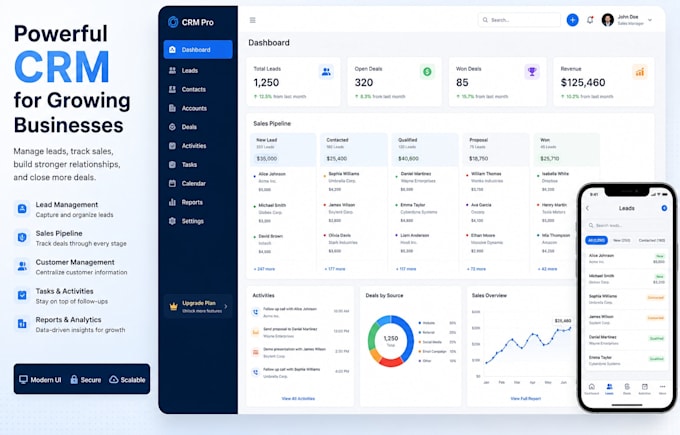Select the Qualified pipeline column header
The height and width of the screenshot is (435, 680).
coord(425,150)
